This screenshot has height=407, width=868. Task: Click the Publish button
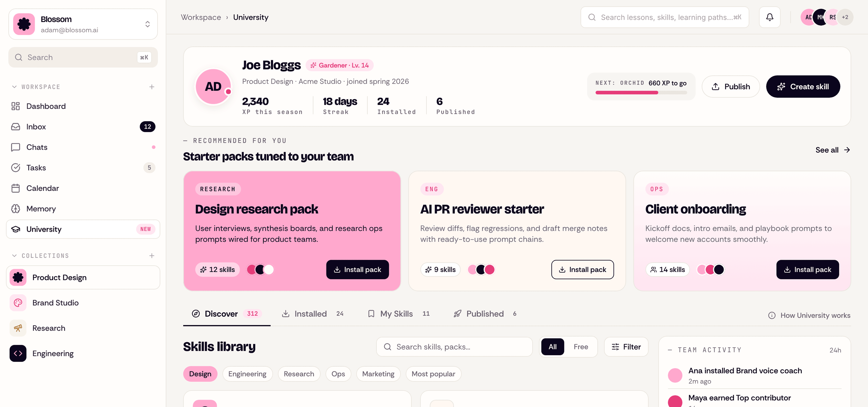click(730, 87)
